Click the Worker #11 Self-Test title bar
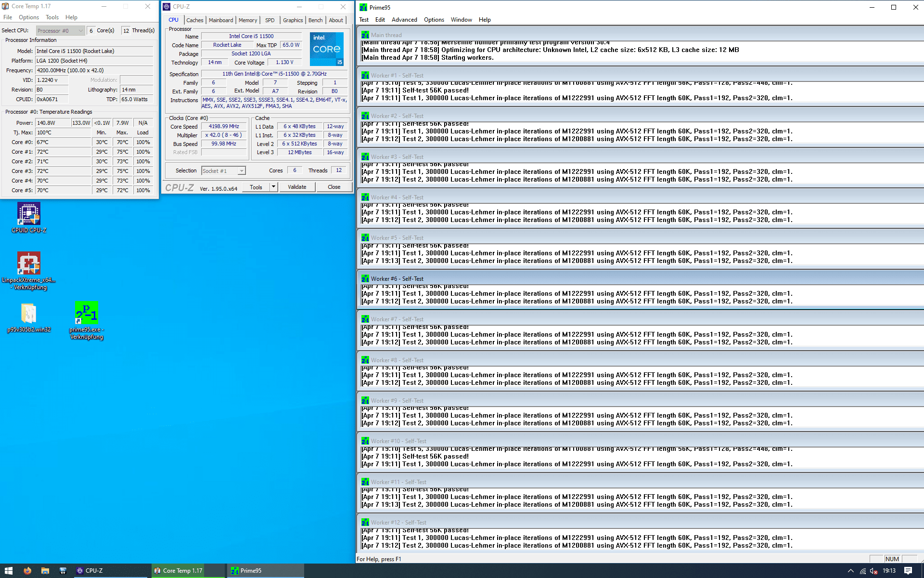 640,482
